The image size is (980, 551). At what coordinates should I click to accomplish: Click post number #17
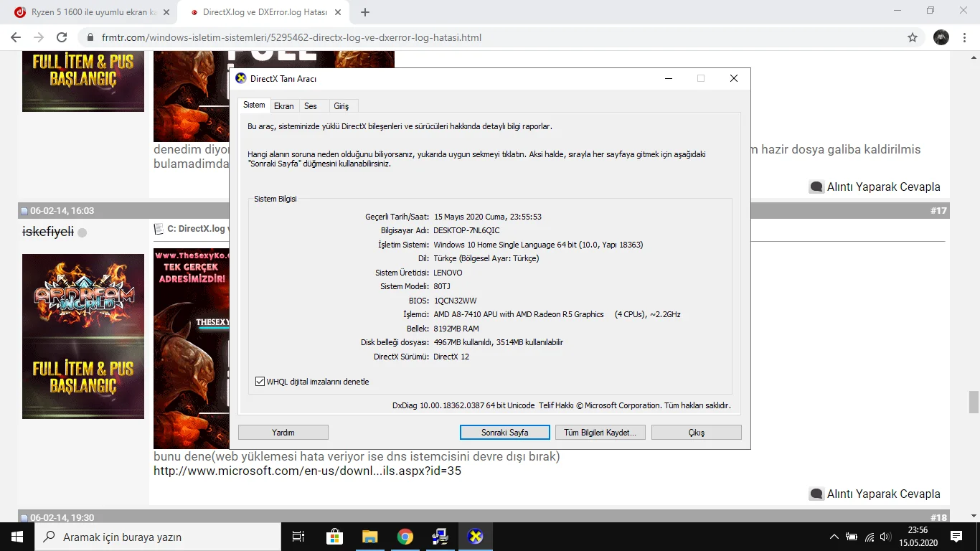click(938, 211)
